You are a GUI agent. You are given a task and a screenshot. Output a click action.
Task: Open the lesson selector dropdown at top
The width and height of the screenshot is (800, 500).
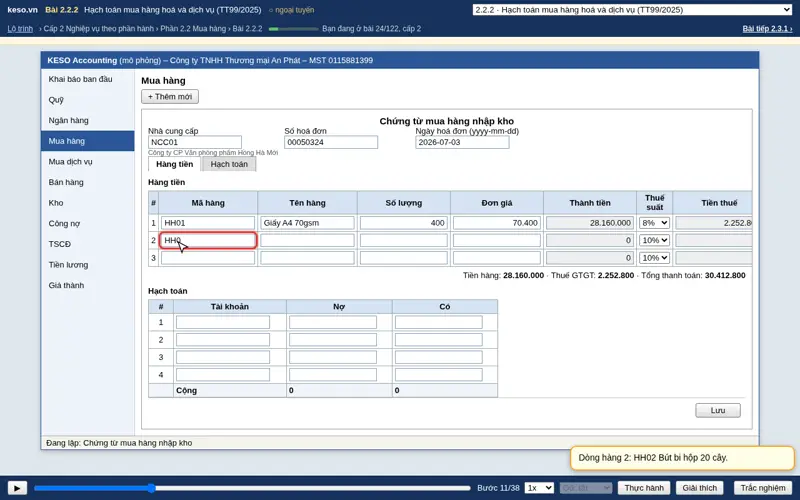632,10
